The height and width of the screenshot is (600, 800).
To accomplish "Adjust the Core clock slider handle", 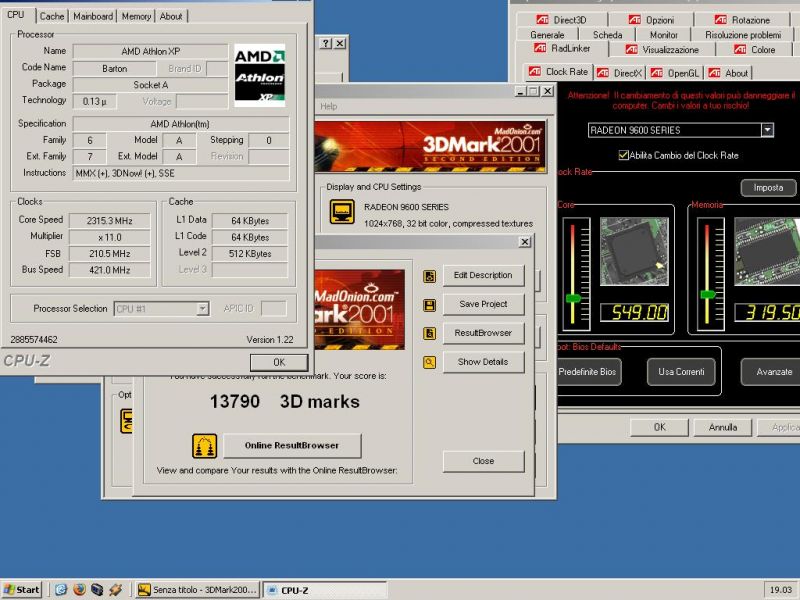I will (573, 298).
